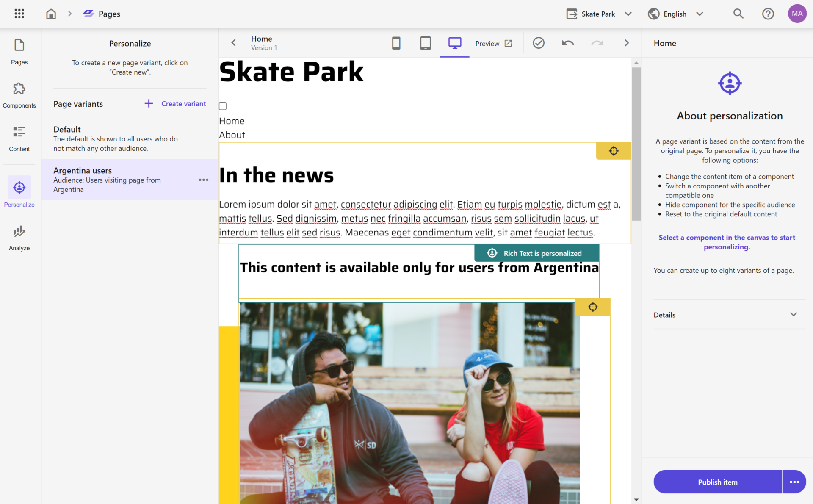The width and height of the screenshot is (813, 504).
Task: Open the Components sidebar tab
Action: [19, 95]
